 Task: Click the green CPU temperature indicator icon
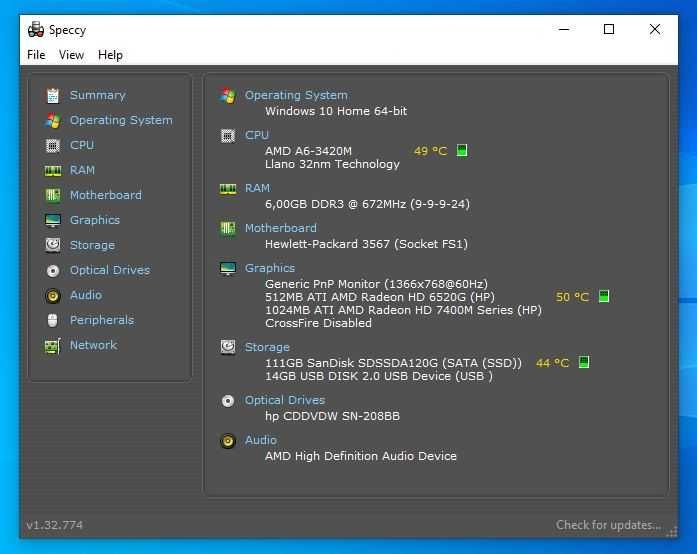(462, 150)
